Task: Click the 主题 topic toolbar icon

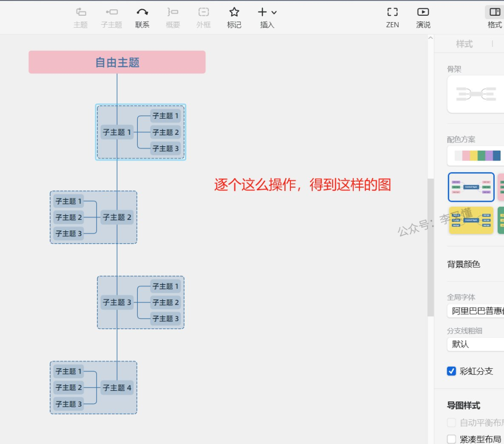Action: [x=81, y=13]
